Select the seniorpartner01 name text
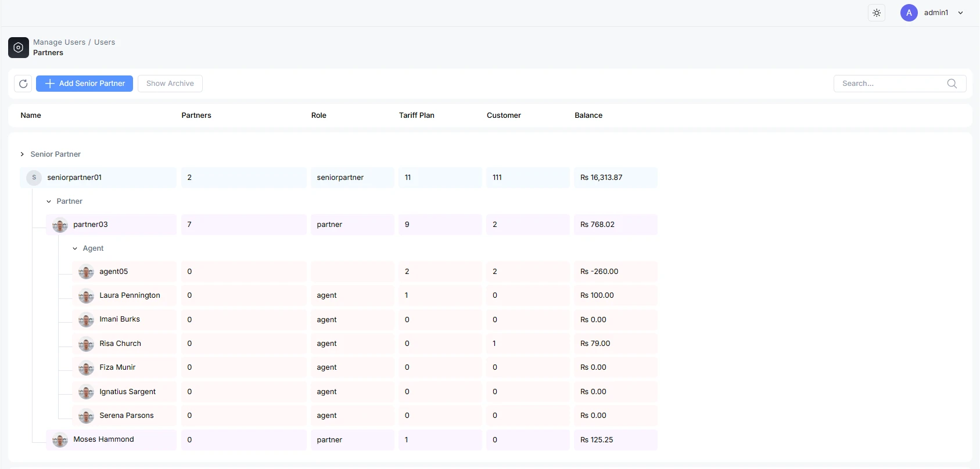980x469 pixels. [74, 178]
